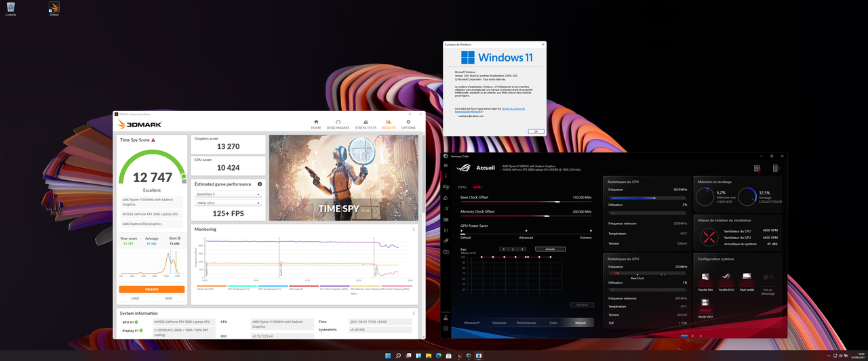Toggle Son au démarrage setting

[767, 282]
